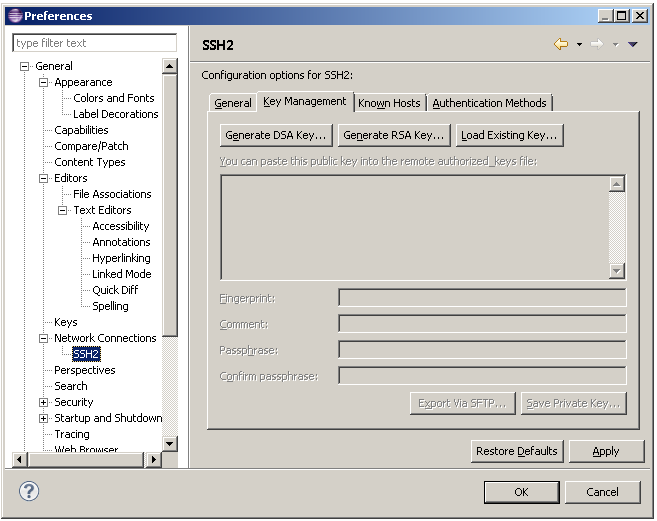
Task: Click inside the type filter text field
Action: pos(94,43)
